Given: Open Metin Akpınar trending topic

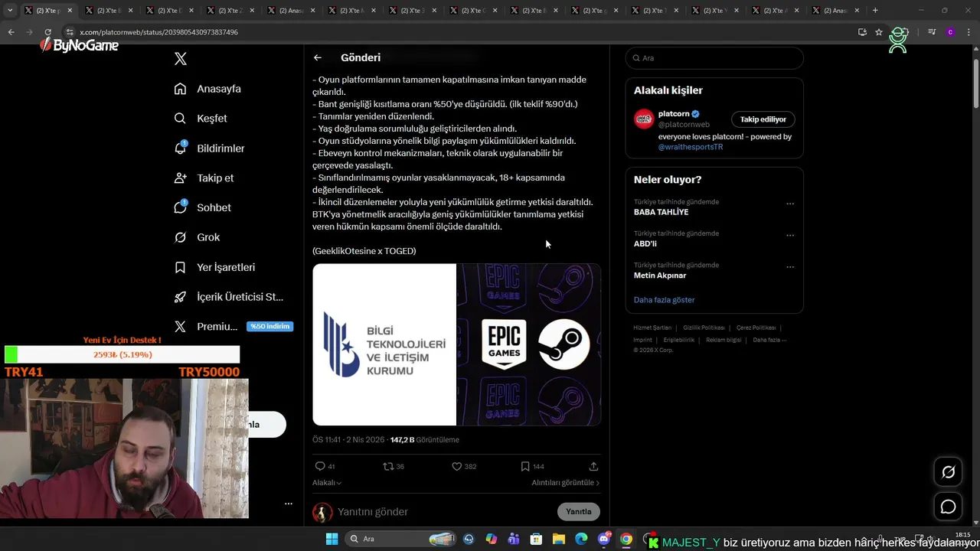Looking at the screenshot, I should pyautogui.click(x=660, y=275).
